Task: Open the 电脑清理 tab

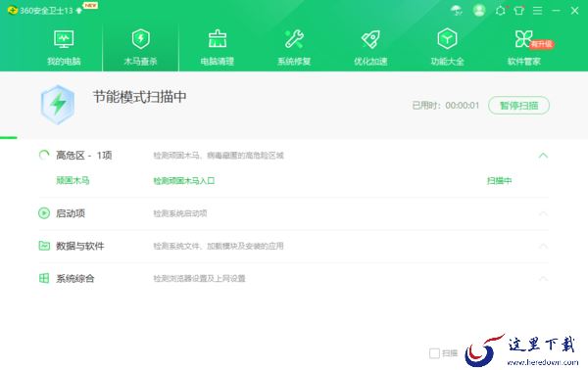Action: point(218,48)
